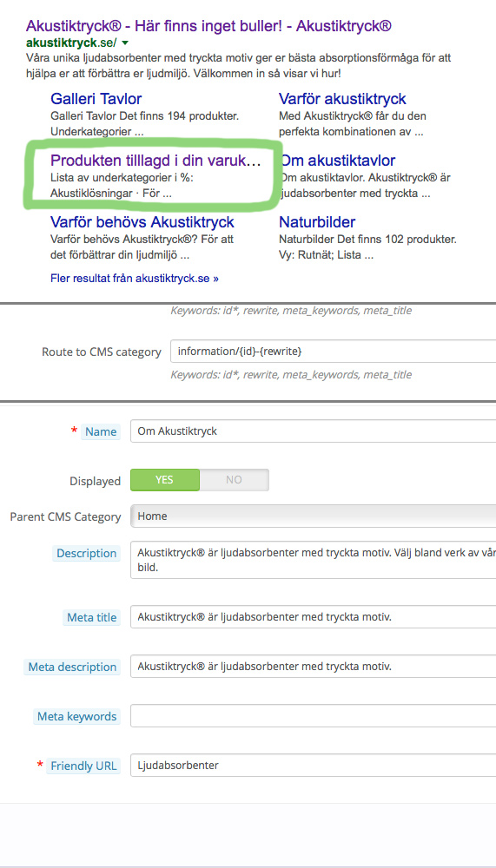Click the Name field label
This screenshot has height=868, width=496.
[x=100, y=431]
